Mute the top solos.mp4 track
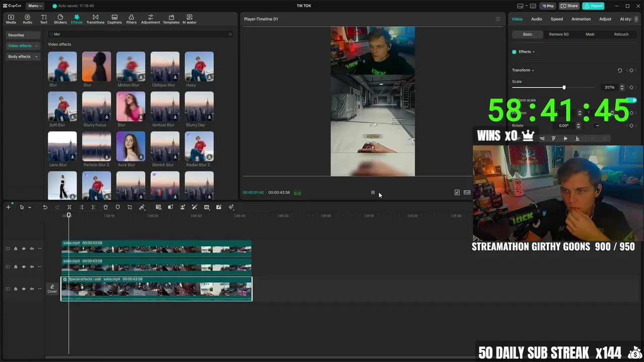644x362 pixels. 32,248
